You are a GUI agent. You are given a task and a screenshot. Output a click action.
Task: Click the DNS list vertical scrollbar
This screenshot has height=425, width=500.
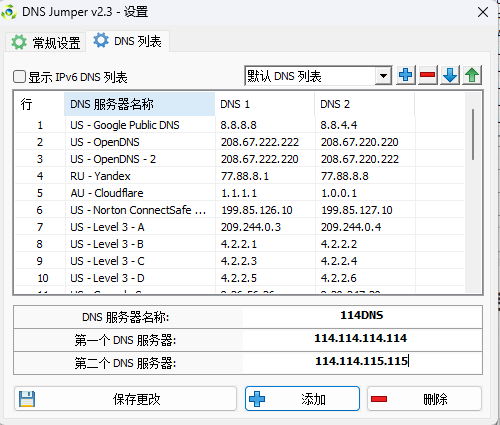click(473, 134)
